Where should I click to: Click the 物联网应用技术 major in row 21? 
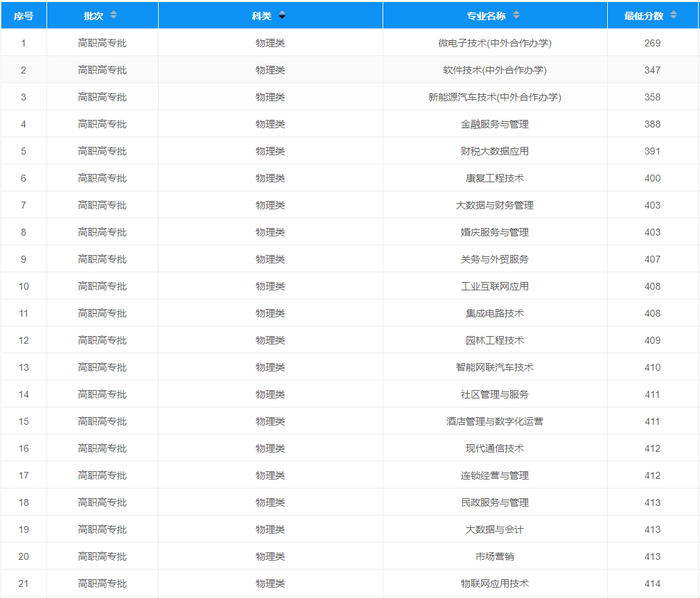494,583
